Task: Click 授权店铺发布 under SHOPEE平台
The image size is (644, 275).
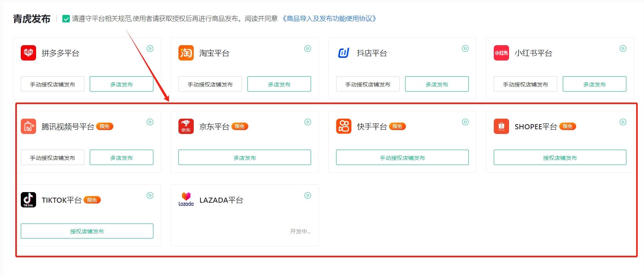Action: (x=560, y=158)
